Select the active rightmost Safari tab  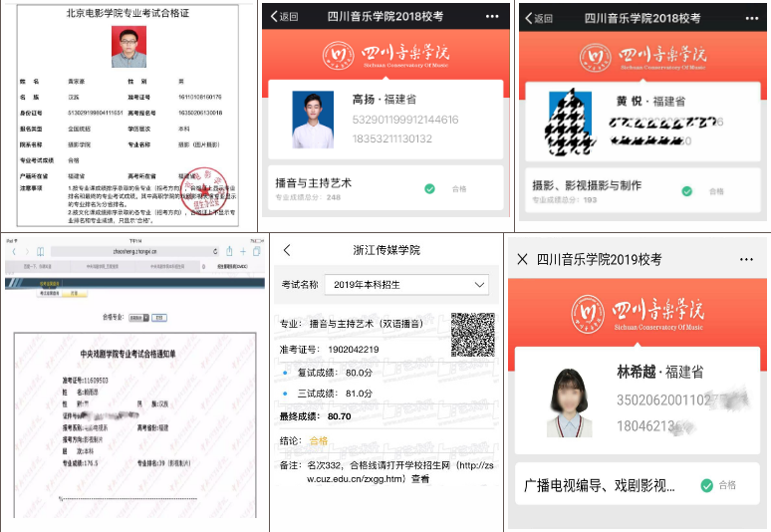(x=232, y=266)
